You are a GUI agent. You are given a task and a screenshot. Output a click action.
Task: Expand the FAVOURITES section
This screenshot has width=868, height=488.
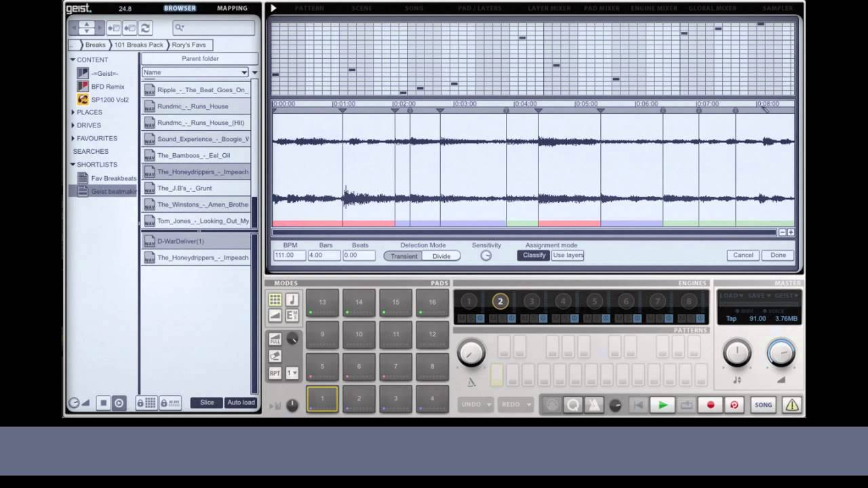73,138
